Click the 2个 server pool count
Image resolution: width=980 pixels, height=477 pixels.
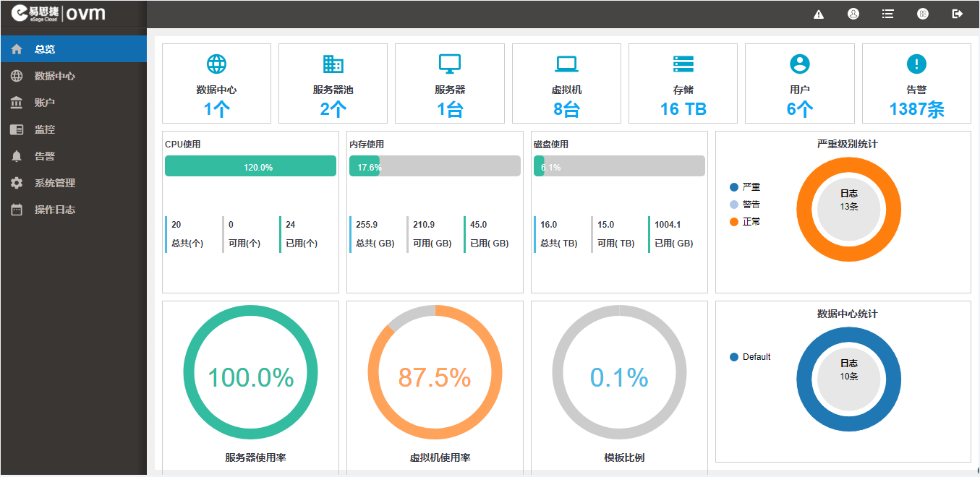(333, 109)
